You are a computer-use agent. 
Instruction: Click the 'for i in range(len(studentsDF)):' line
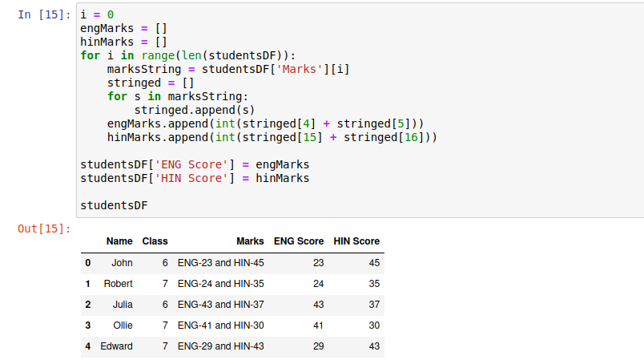187,55
